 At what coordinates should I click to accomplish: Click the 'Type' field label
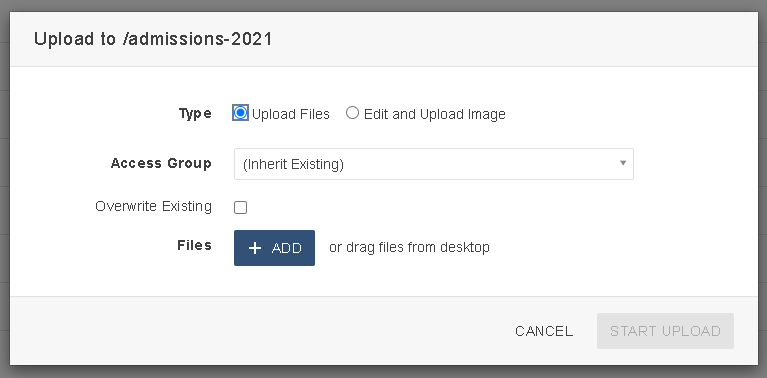[x=195, y=113]
